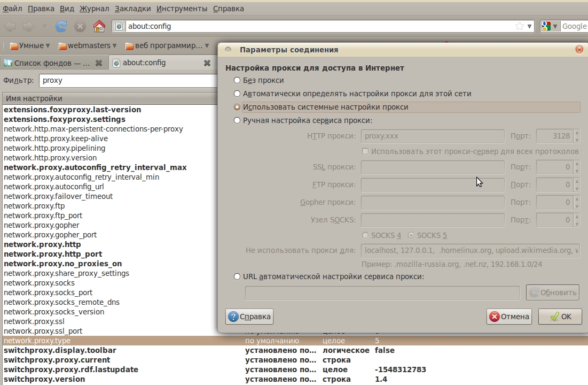The image size is (588, 385).
Task: Close the Список фондов tab
Action: pos(98,63)
